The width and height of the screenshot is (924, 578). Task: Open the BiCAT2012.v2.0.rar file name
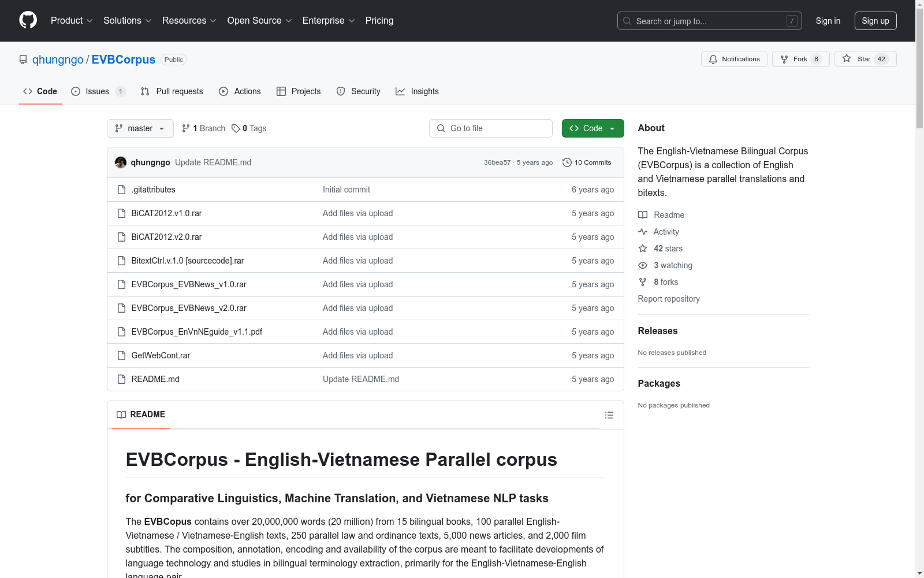pyautogui.click(x=166, y=237)
